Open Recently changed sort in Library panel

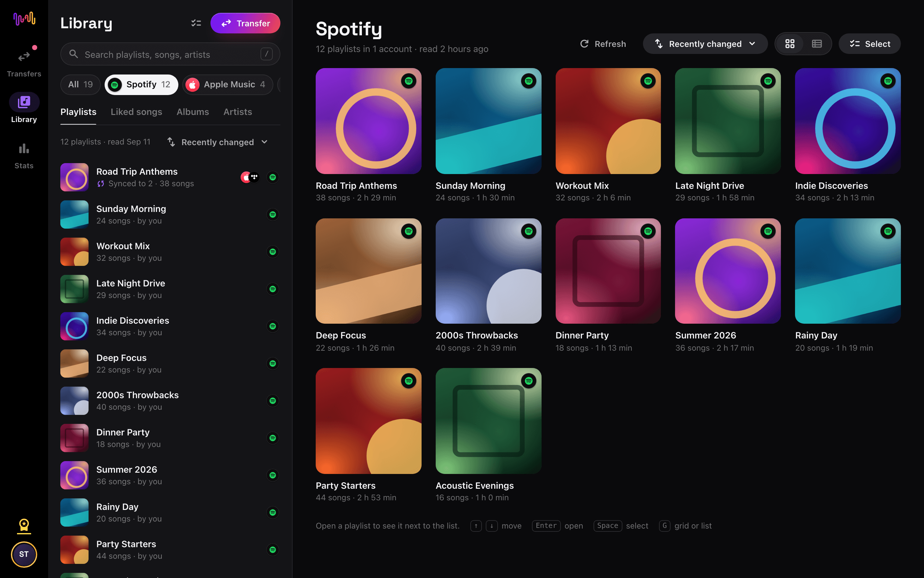click(x=218, y=142)
